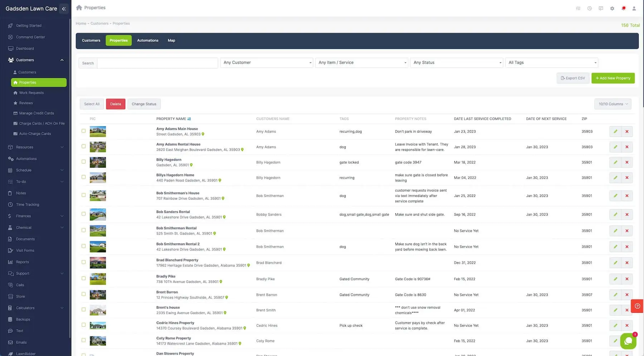
Task: Click map pin for Bob Smitherman's House
Action: (223, 198)
